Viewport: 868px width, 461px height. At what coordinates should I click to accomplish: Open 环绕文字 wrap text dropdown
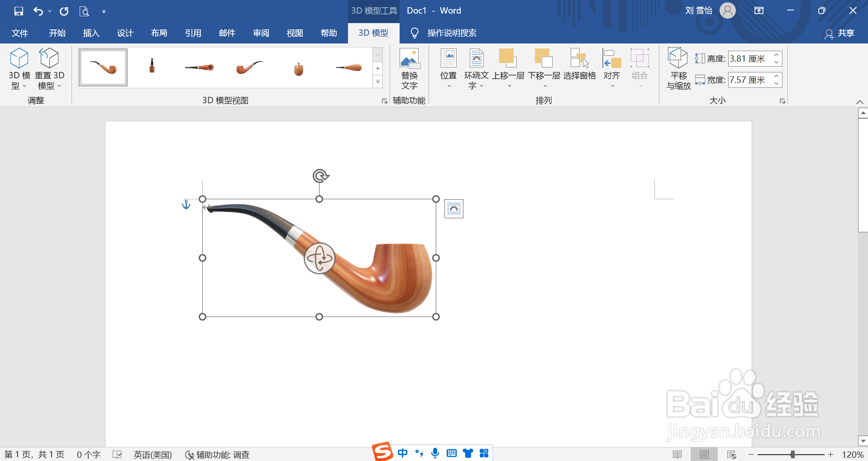tap(476, 69)
